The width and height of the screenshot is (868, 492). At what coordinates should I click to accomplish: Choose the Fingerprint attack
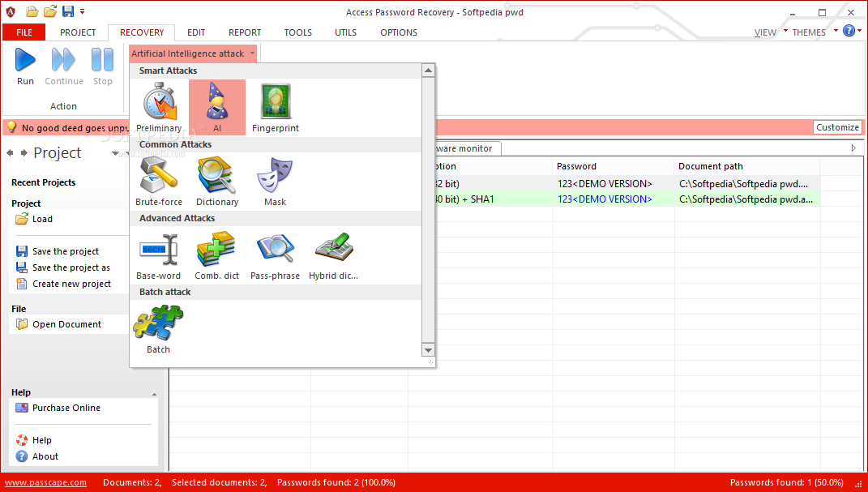[275, 107]
